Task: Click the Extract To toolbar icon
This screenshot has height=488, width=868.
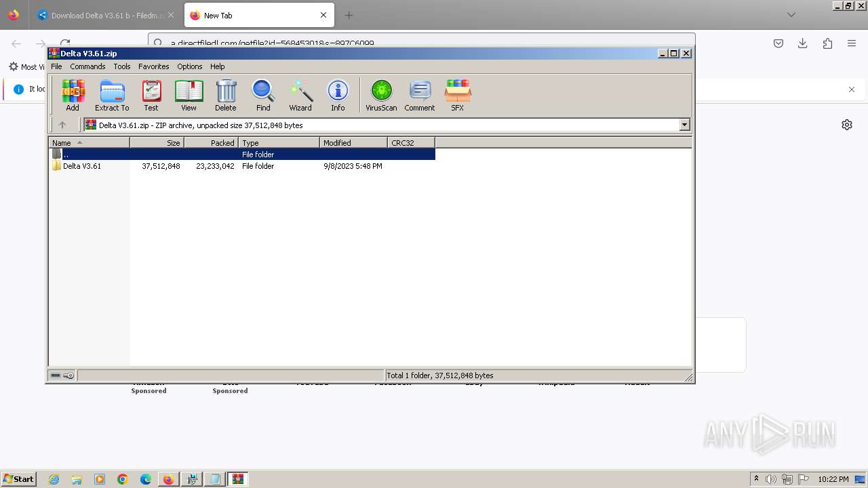Action: click(x=112, y=96)
